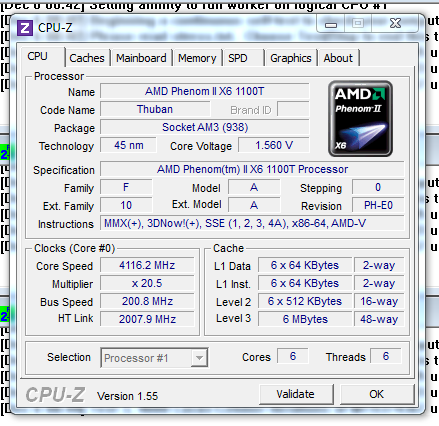Viewport: 439px width, 426px height.
Task: Click the Model value A
Action: [x=254, y=187]
